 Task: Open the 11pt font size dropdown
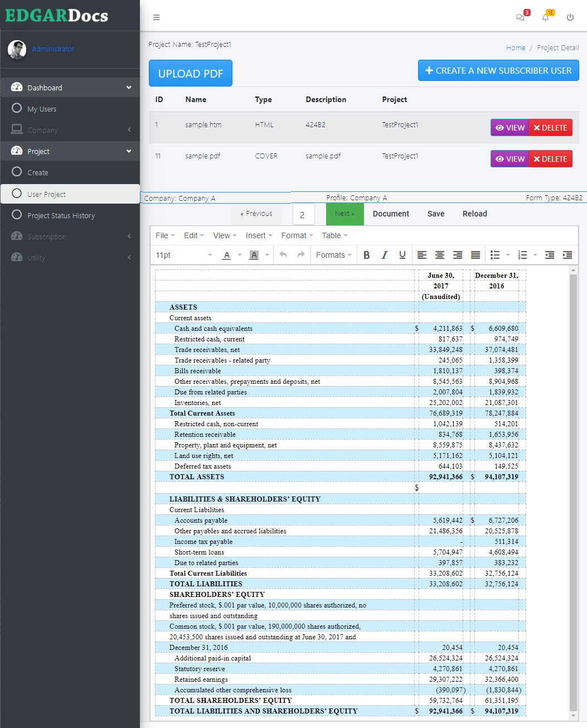coord(184,255)
